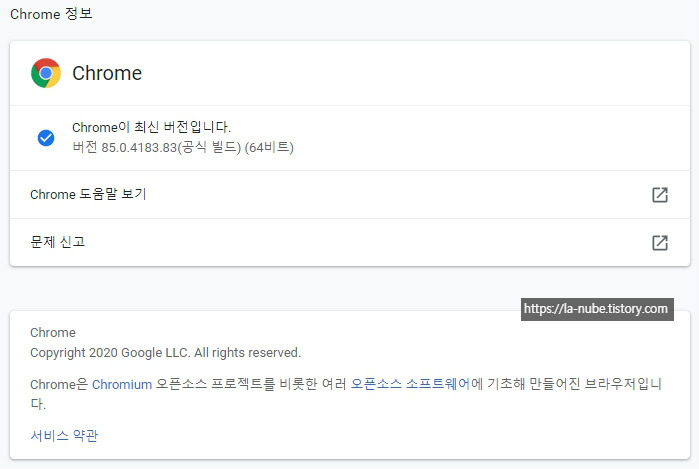Click the small gray Chrome label above copyright
Screen dimensions: 699x469
click(53, 333)
